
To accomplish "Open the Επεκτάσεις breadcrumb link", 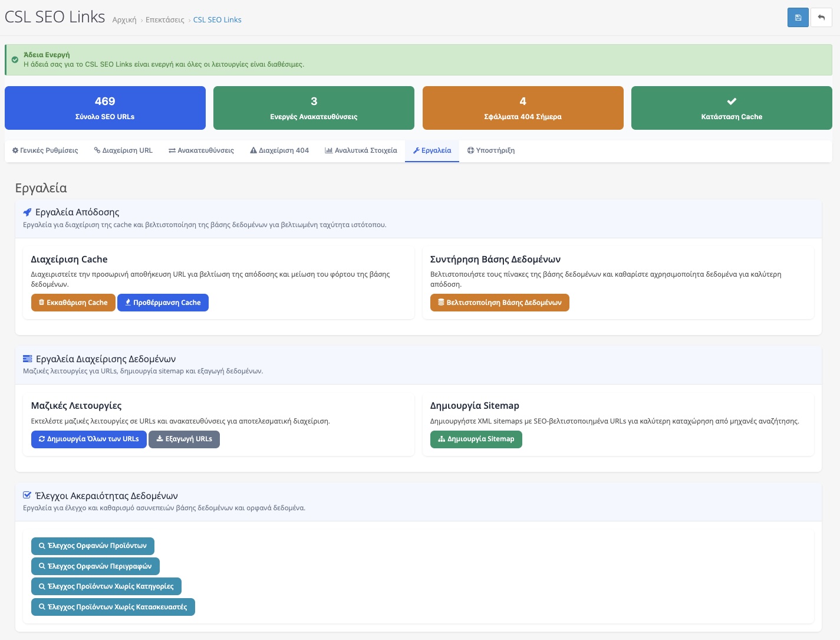I will click(x=165, y=20).
